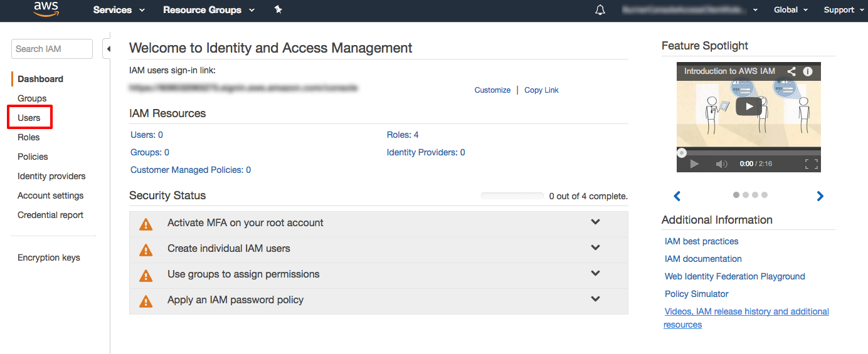Expand Create individual IAM users section

pos(378,249)
